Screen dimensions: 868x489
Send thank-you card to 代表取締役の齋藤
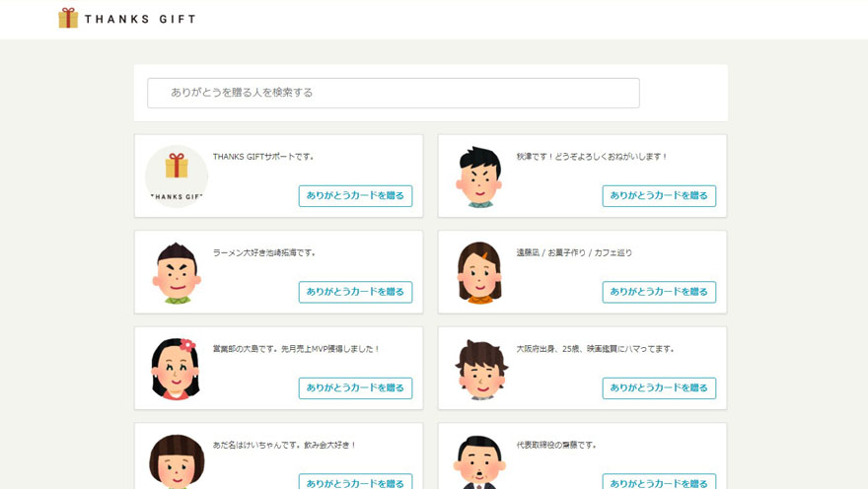tap(659, 482)
